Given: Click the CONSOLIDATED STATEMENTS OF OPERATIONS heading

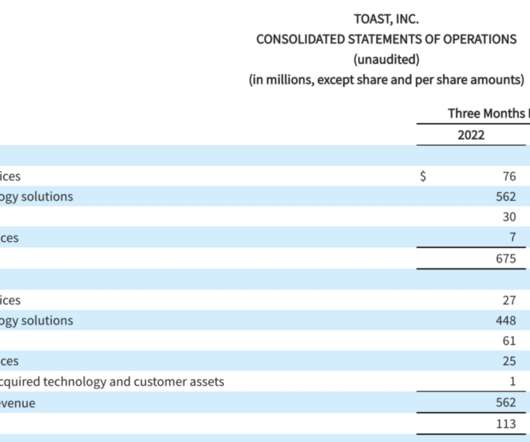Looking at the screenshot, I should click(386, 39).
